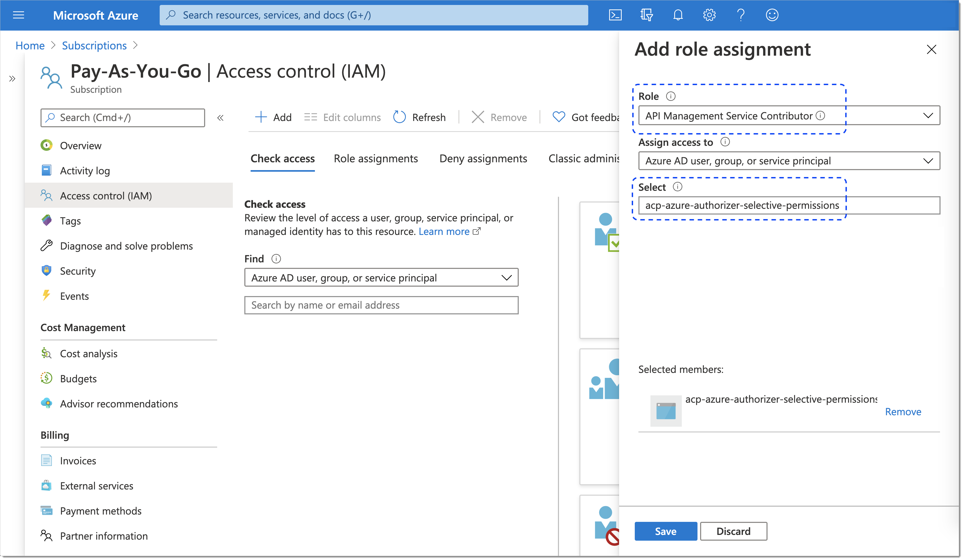963x560 pixels.
Task: Open Tags menu item
Action: (x=129, y=221)
